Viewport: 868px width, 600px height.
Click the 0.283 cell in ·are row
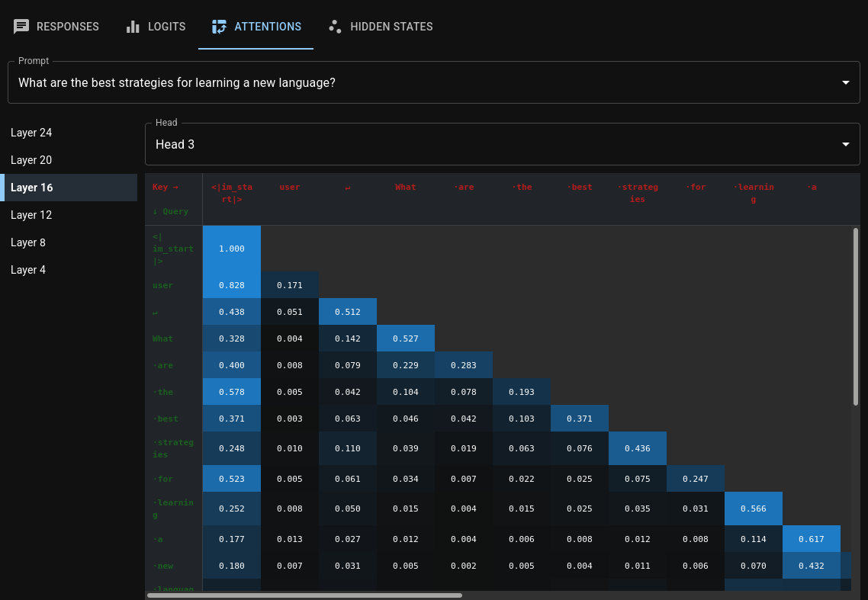pos(463,365)
